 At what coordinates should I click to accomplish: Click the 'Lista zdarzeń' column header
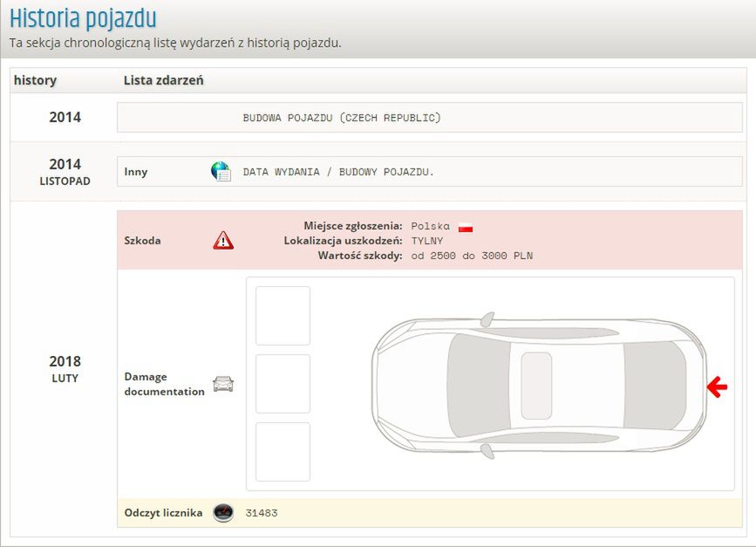pos(163,80)
